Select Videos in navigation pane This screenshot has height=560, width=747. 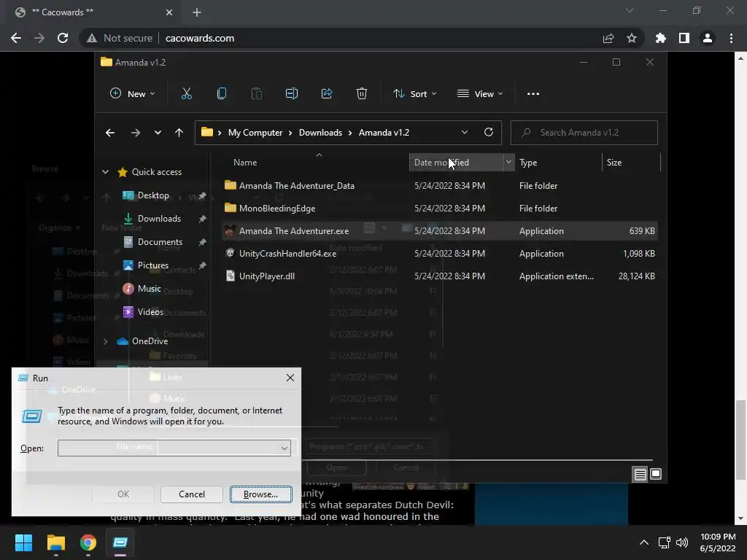pos(150,312)
